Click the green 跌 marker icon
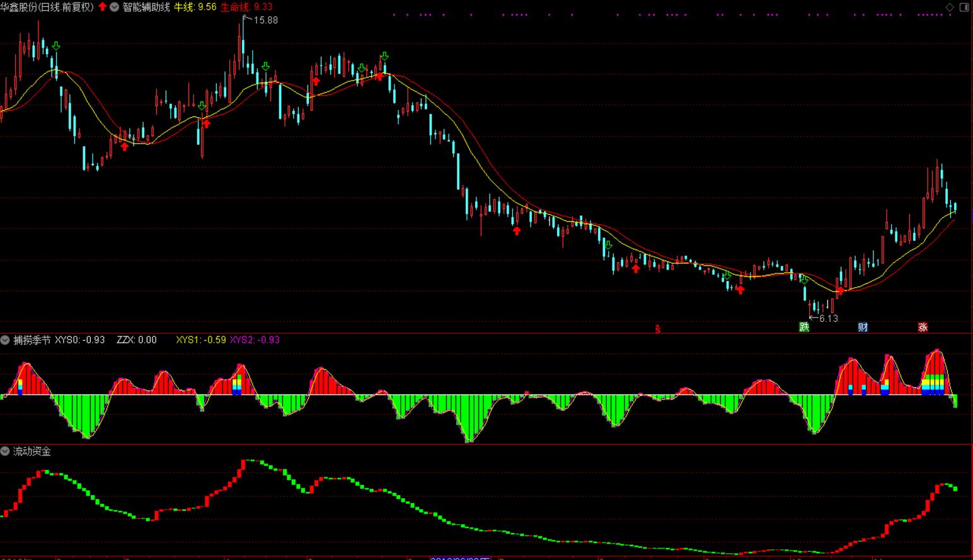The height and width of the screenshot is (560, 973). pos(804,327)
